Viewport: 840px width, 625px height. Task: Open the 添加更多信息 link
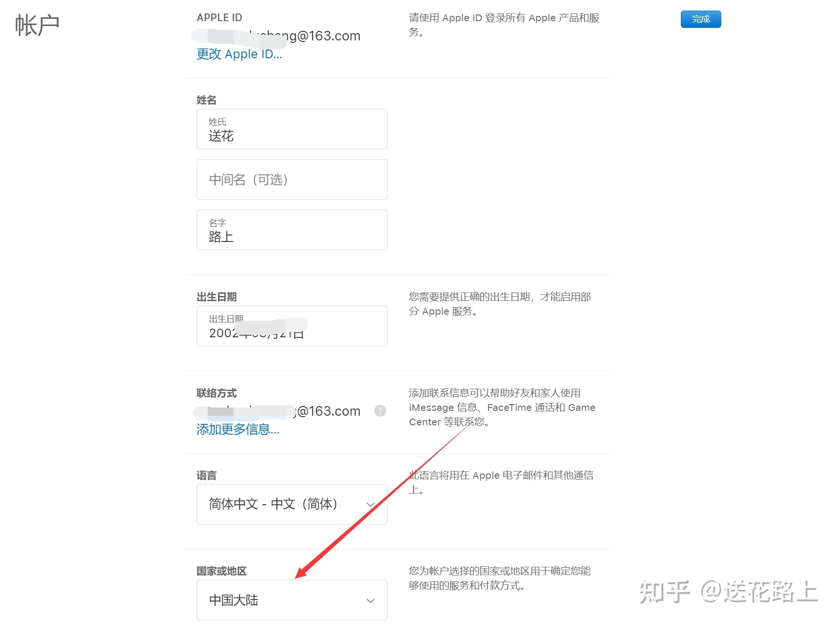click(x=238, y=429)
